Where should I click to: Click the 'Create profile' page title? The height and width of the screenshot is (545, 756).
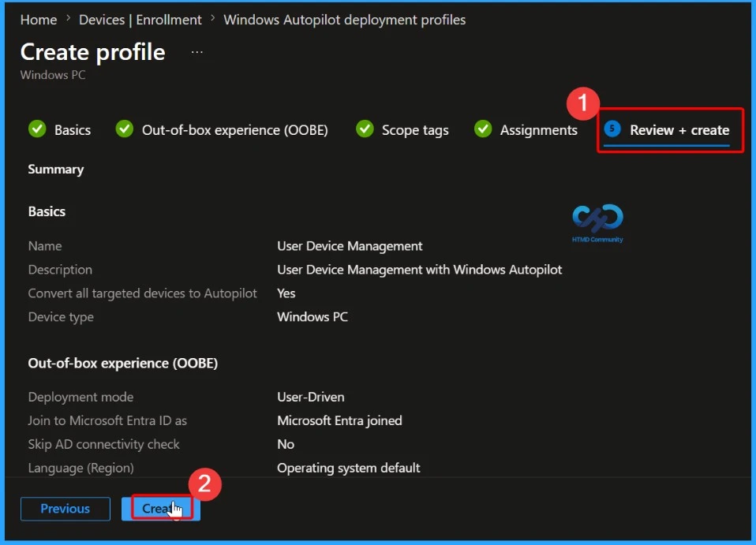tap(92, 51)
